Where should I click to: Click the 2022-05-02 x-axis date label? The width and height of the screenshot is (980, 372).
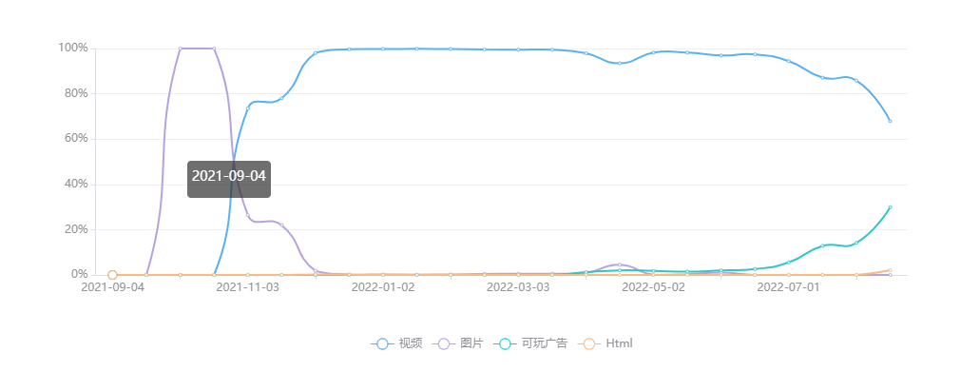pyautogui.click(x=654, y=287)
